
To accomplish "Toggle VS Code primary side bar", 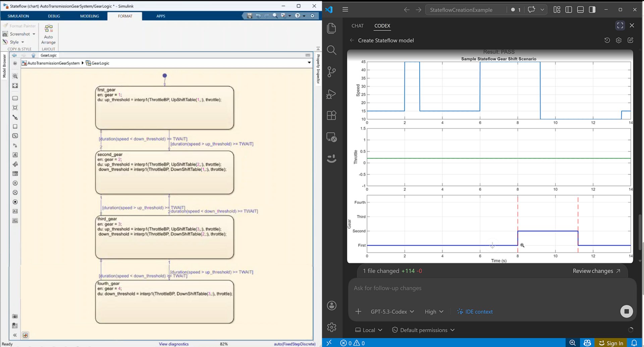I will pyautogui.click(x=569, y=10).
